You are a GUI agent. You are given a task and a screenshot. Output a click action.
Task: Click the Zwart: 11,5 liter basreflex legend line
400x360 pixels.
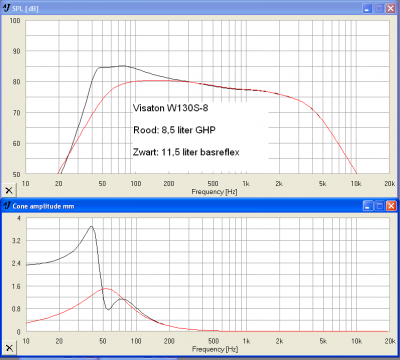pos(186,152)
